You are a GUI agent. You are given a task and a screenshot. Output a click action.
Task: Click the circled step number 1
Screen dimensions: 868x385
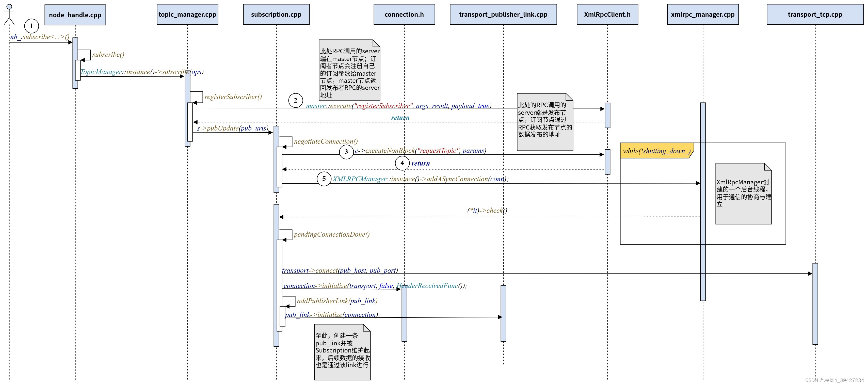tap(31, 26)
